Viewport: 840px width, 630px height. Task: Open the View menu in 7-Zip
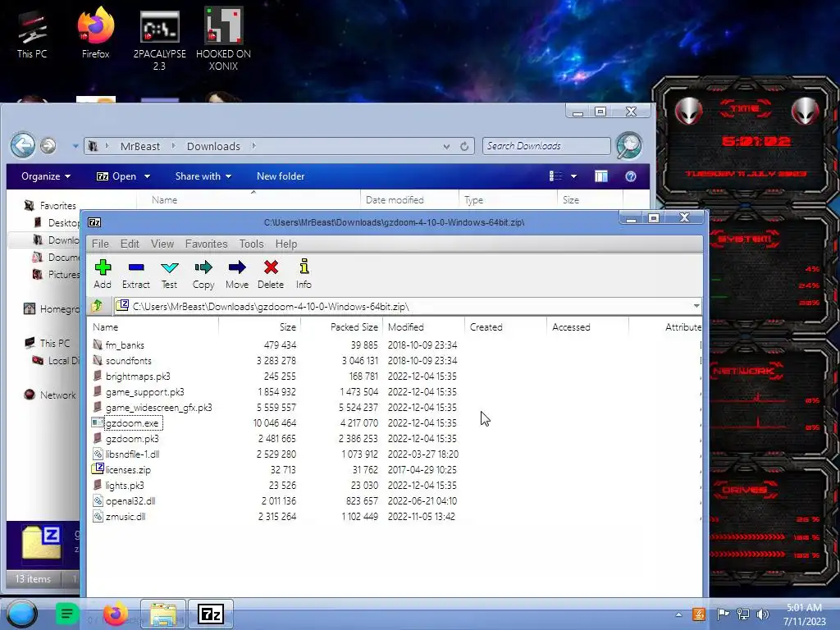tap(162, 244)
